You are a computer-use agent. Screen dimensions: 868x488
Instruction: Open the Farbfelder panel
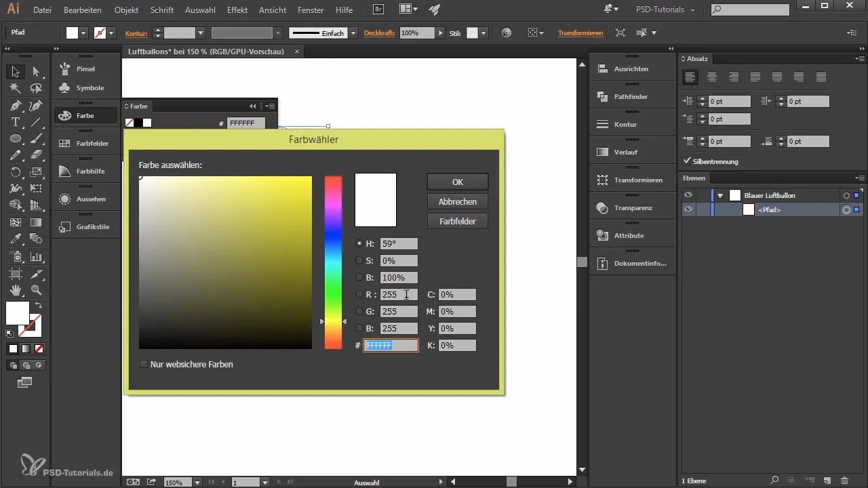tap(86, 143)
